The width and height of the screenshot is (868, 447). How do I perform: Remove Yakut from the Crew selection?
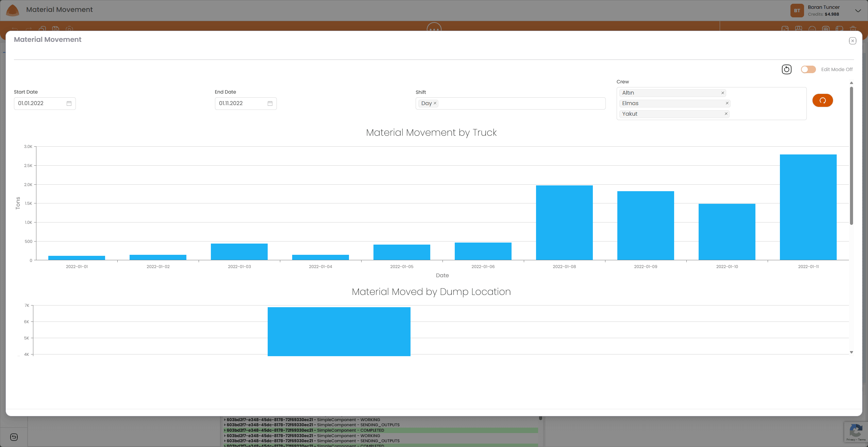click(x=726, y=114)
